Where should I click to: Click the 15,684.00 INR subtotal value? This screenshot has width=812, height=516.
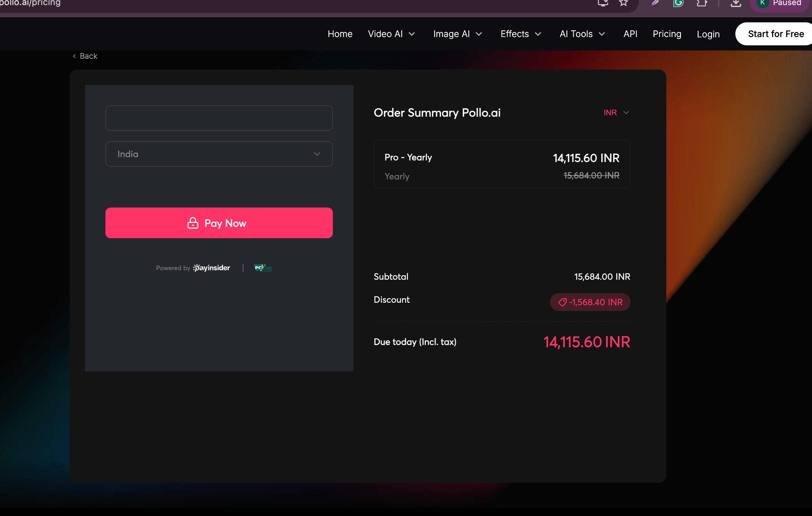point(602,277)
